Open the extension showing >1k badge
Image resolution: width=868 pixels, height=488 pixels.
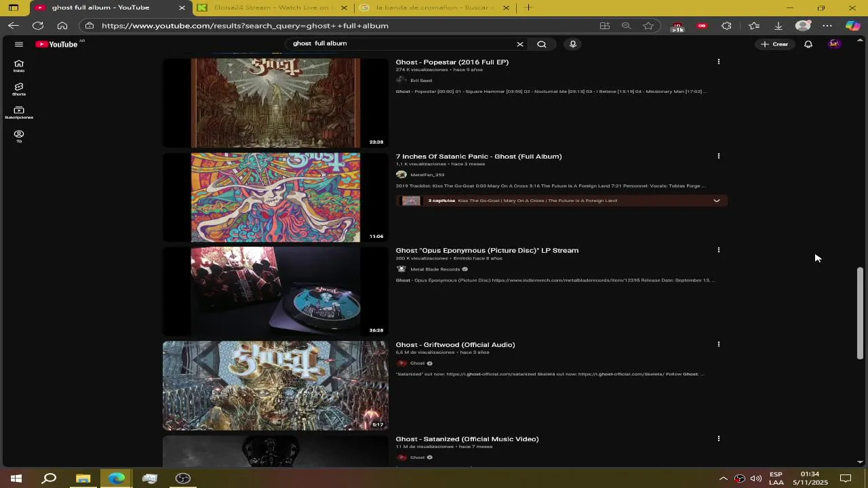677,26
